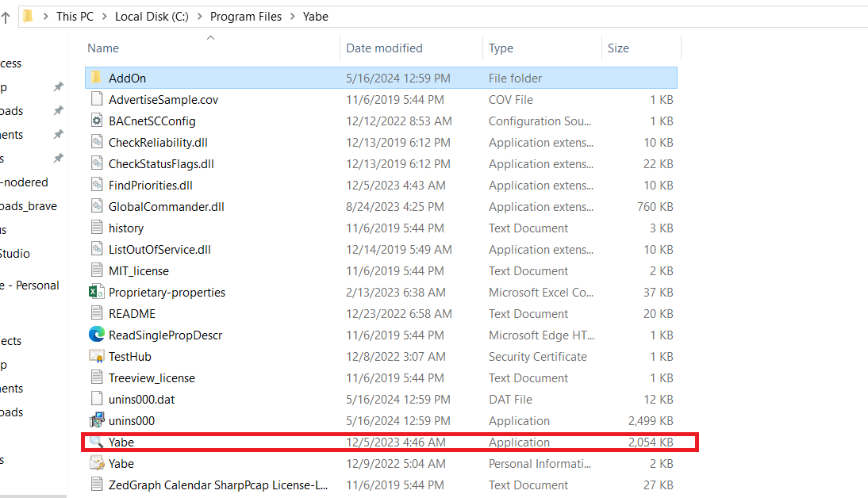Select the ListOutOfService.dll file name
The height and width of the screenshot is (498, 868).
(x=159, y=250)
